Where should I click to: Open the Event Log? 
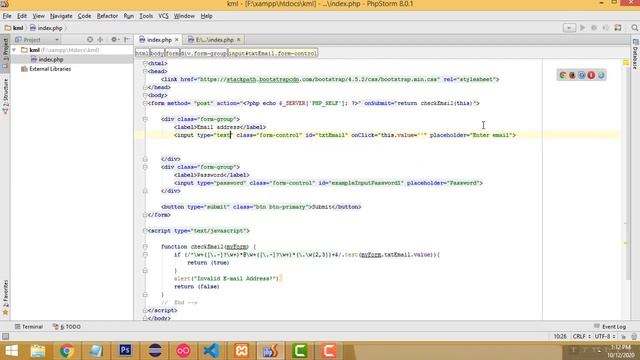(x=610, y=327)
